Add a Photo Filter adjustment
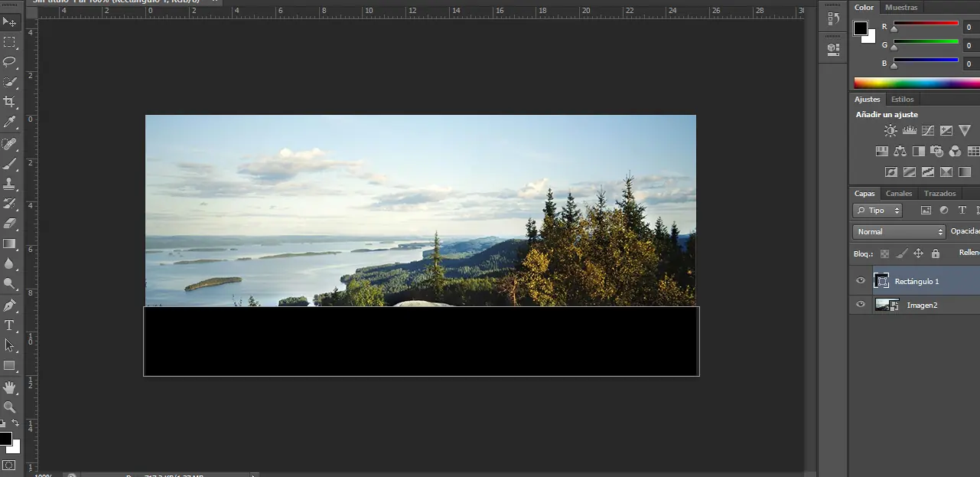 tap(936, 152)
